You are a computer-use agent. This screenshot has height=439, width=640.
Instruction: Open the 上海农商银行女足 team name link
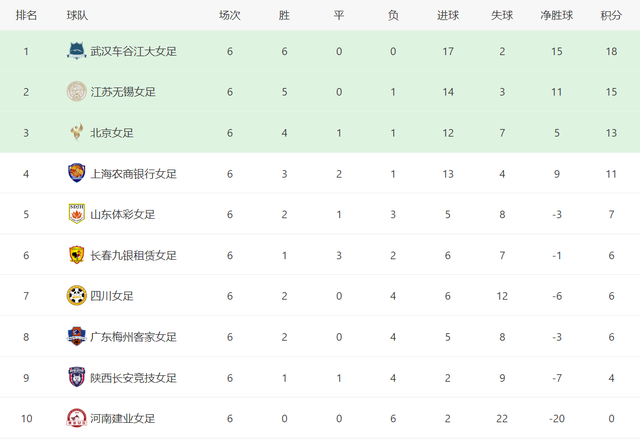133,174
